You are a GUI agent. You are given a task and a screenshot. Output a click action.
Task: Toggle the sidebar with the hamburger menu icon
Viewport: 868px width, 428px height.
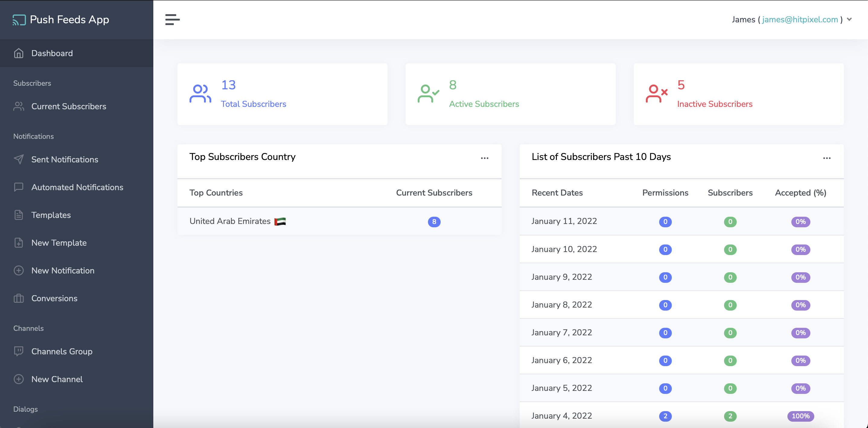[x=172, y=20]
